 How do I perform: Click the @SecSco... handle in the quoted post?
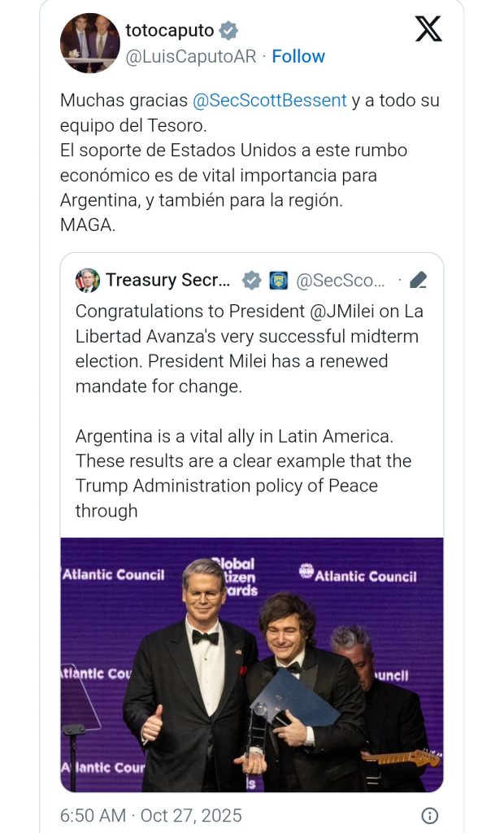[x=340, y=281]
